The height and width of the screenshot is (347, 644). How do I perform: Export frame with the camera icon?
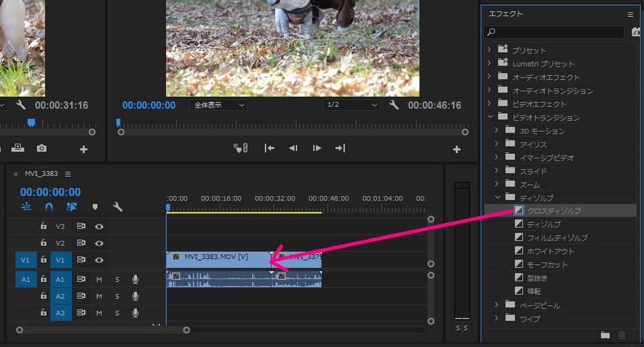point(41,148)
